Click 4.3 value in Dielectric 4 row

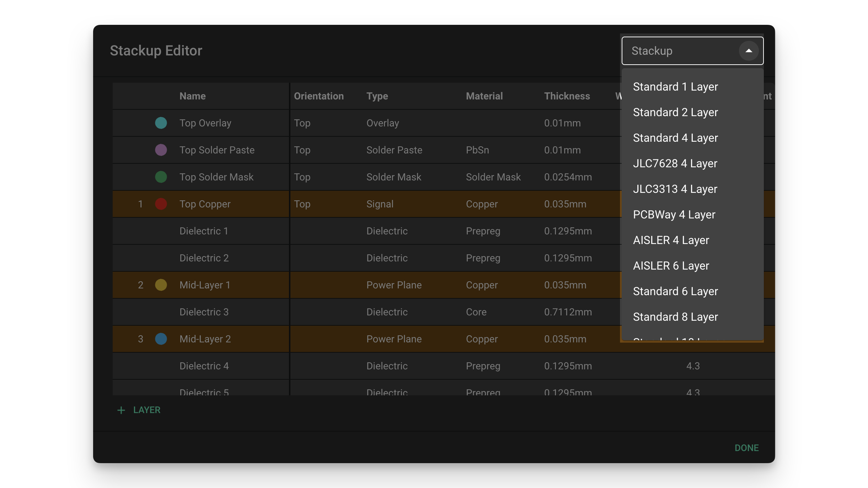coord(693,366)
